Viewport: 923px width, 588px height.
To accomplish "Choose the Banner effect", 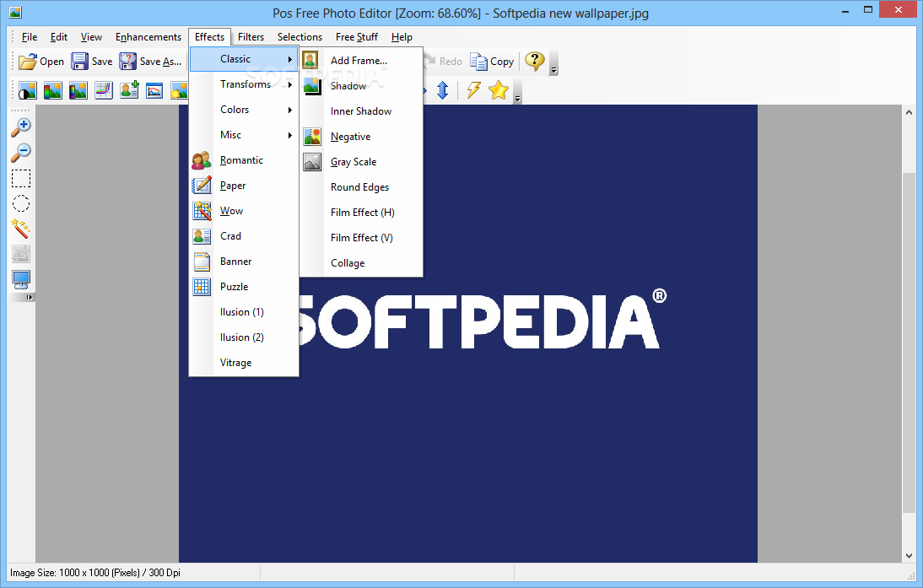I will coord(244,262).
